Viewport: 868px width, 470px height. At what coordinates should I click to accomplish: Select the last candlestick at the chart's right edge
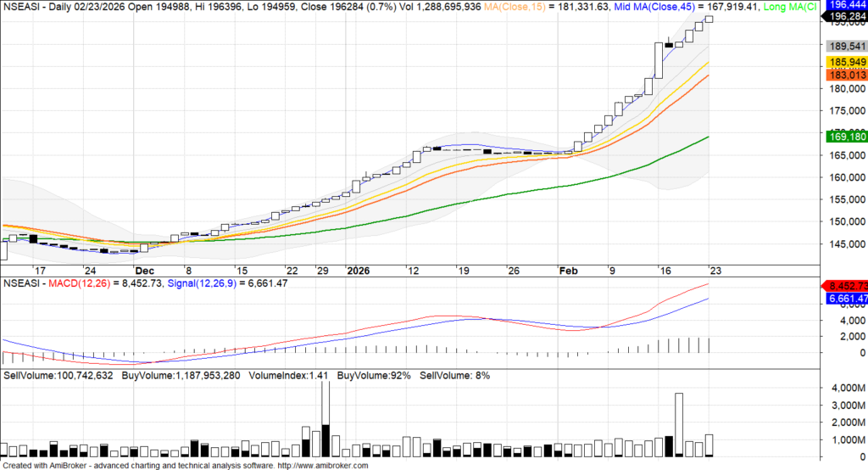[709, 19]
